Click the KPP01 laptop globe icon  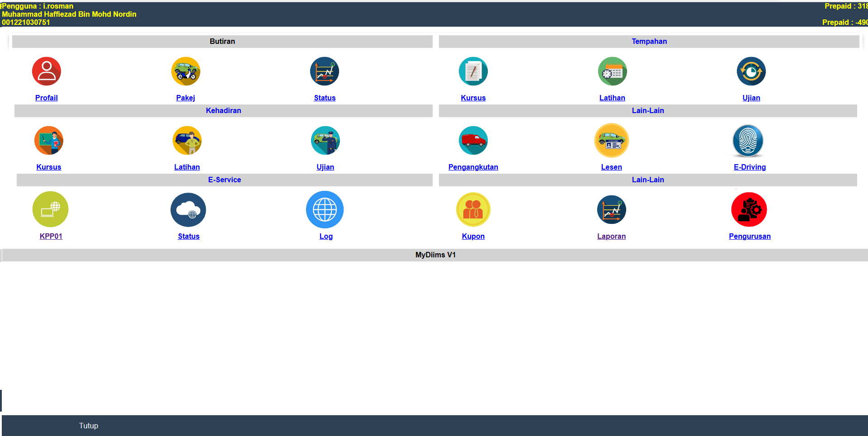tap(51, 209)
